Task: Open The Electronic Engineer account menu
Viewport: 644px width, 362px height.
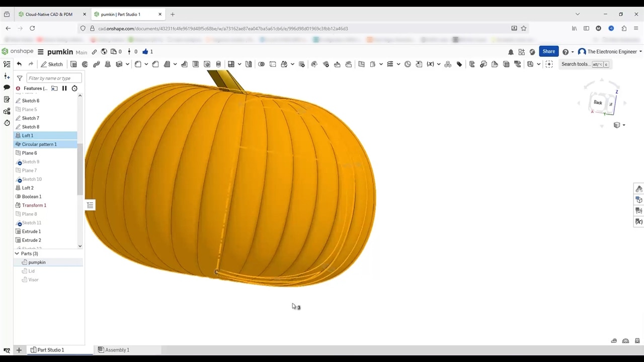Action: point(610,52)
